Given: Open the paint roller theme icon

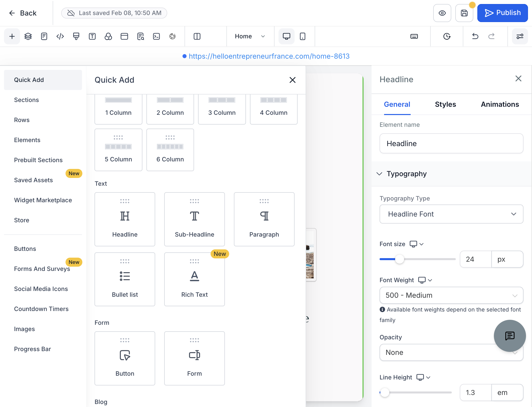Looking at the screenshot, I should [x=76, y=36].
